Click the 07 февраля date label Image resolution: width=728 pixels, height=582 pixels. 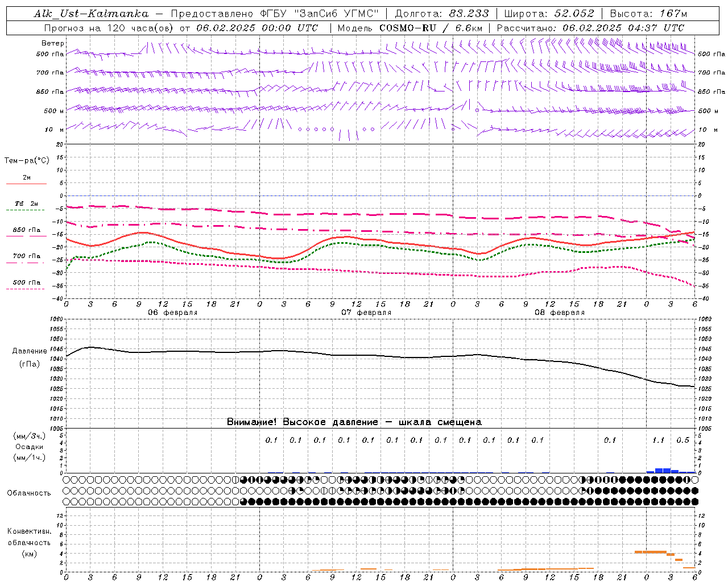tap(366, 313)
